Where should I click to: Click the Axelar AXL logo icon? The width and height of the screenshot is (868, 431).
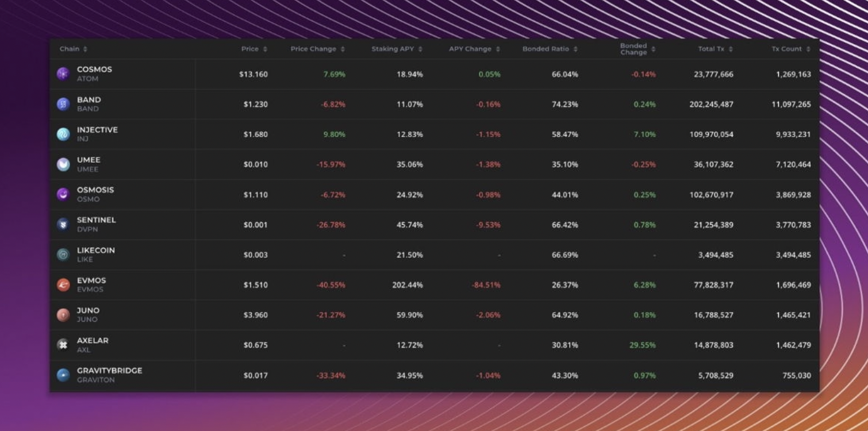click(63, 345)
